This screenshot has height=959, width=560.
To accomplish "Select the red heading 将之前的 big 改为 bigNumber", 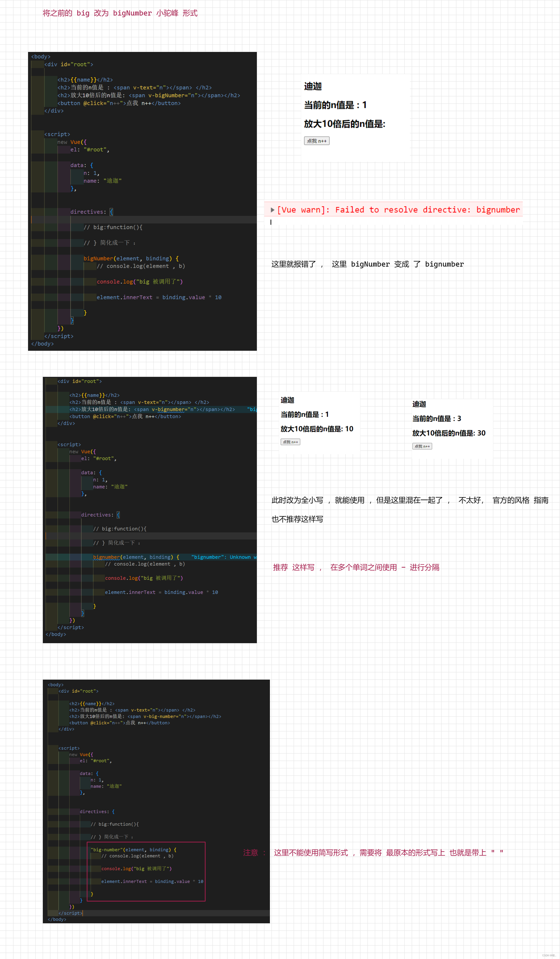I will 120,13.
